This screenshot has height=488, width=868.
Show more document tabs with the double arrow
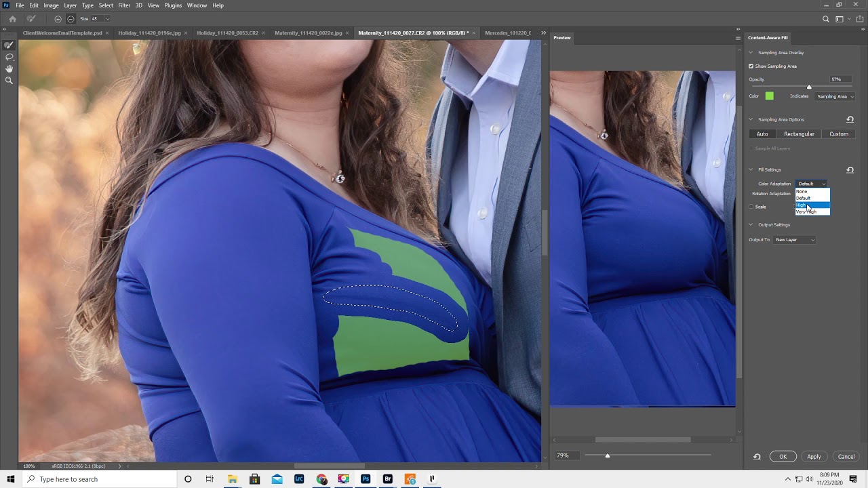(x=543, y=33)
